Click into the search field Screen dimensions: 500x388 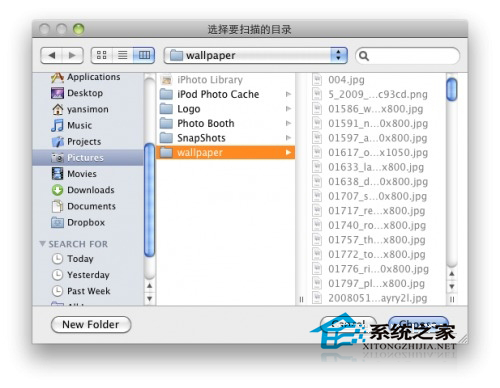407,56
